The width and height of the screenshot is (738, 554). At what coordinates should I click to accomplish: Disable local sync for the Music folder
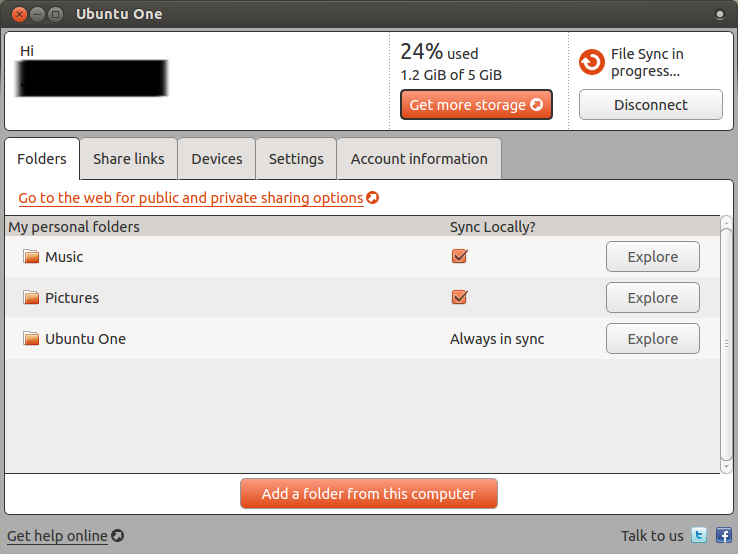coord(460,257)
